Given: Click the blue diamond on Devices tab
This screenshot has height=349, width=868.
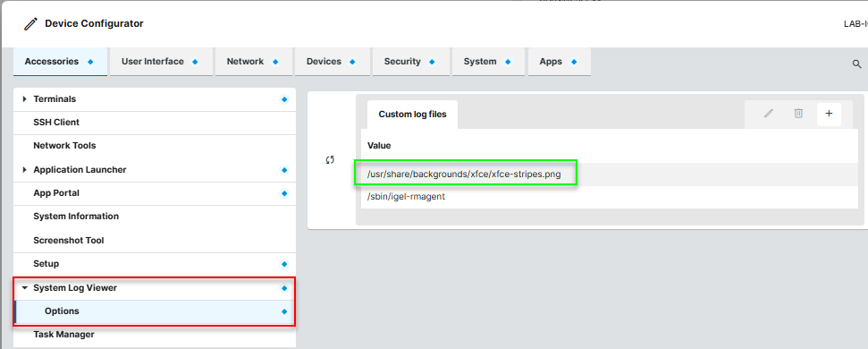Looking at the screenshot, I should (352, 62).
